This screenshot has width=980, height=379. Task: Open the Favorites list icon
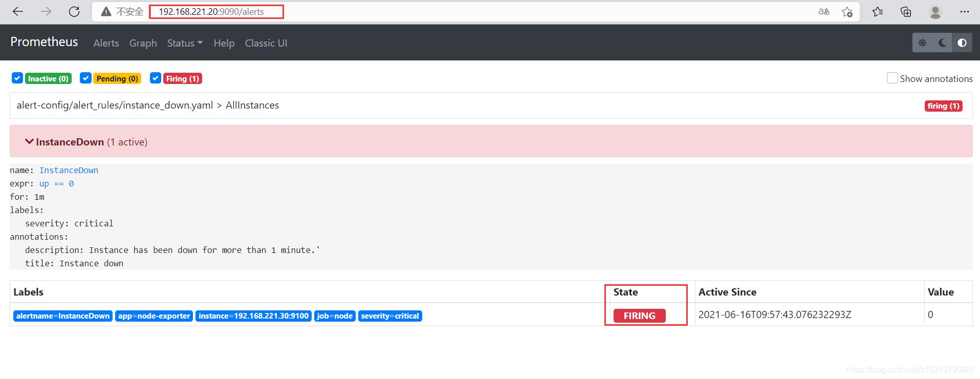(x=878, y=11)
